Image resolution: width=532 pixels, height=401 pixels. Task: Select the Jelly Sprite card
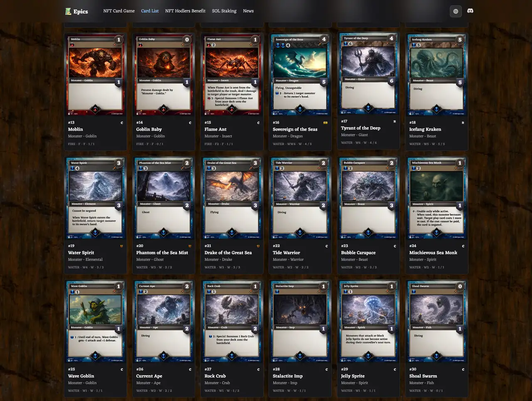point(368,322)
